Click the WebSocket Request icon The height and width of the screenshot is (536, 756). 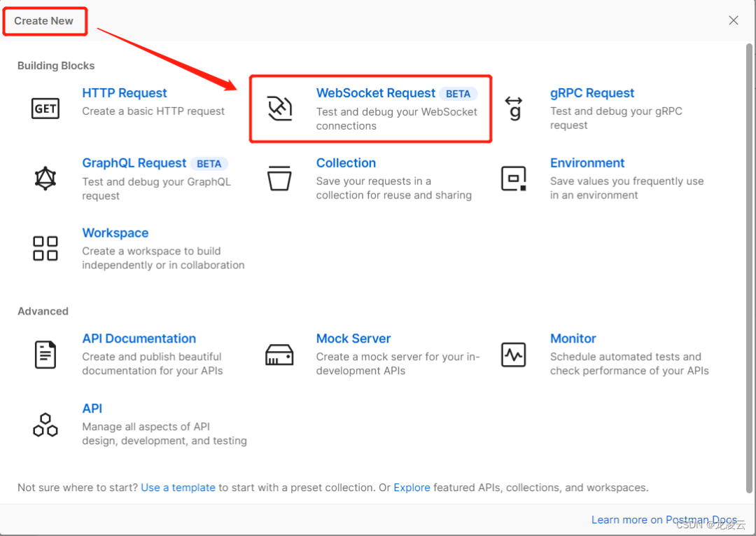click(279, 108)
